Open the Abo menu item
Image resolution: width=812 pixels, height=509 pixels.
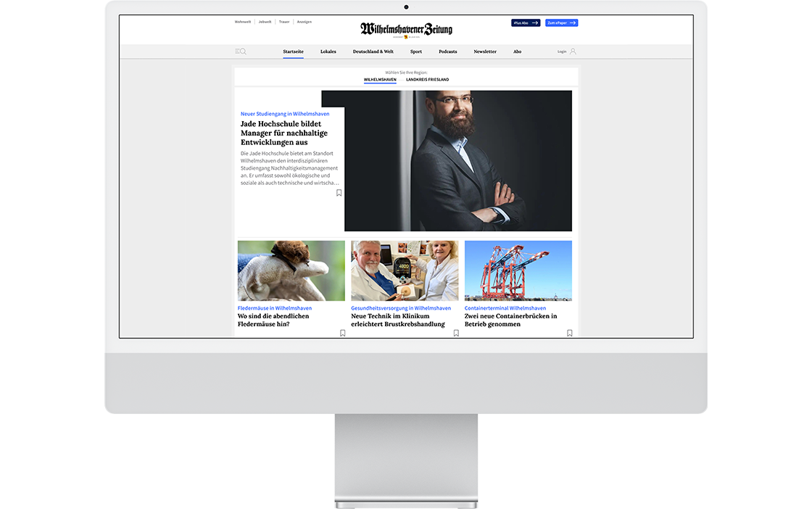[517, 51]
